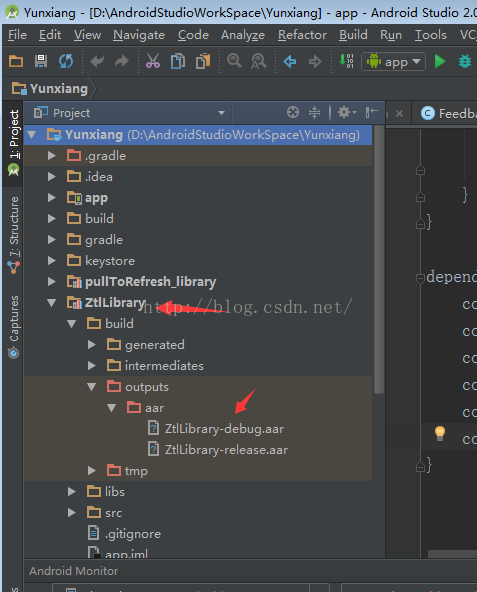Image resolution: width=477 pixels, height=592 pixels.
Task: Select the libs folder
Action: point(115,492)
